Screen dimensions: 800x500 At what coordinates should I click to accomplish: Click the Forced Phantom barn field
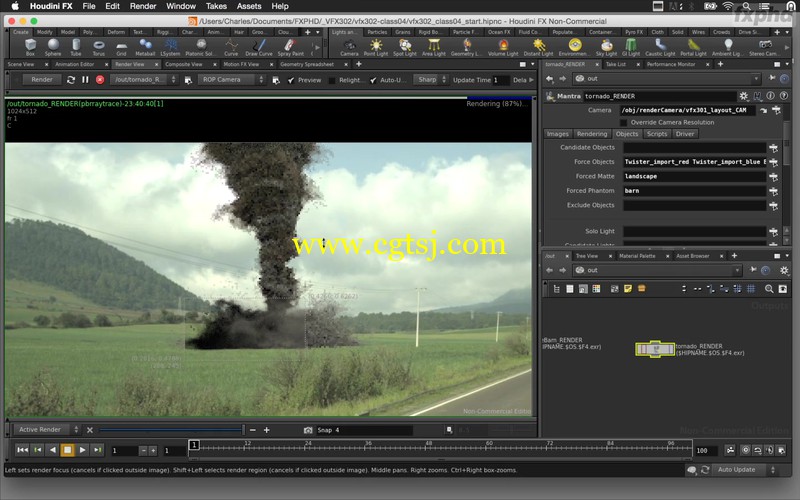[x=694, y=191]
